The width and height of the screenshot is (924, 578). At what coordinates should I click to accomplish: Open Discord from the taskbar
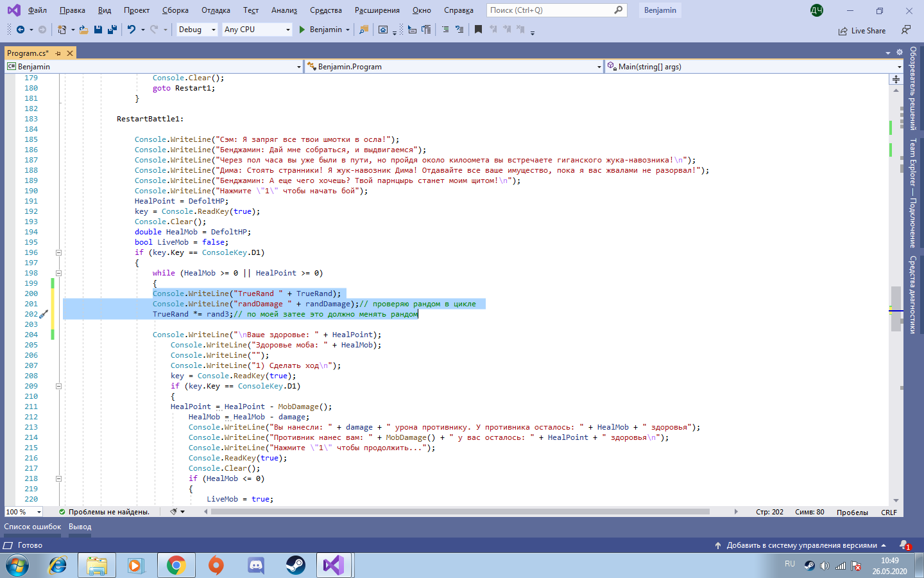click(256, 565)
